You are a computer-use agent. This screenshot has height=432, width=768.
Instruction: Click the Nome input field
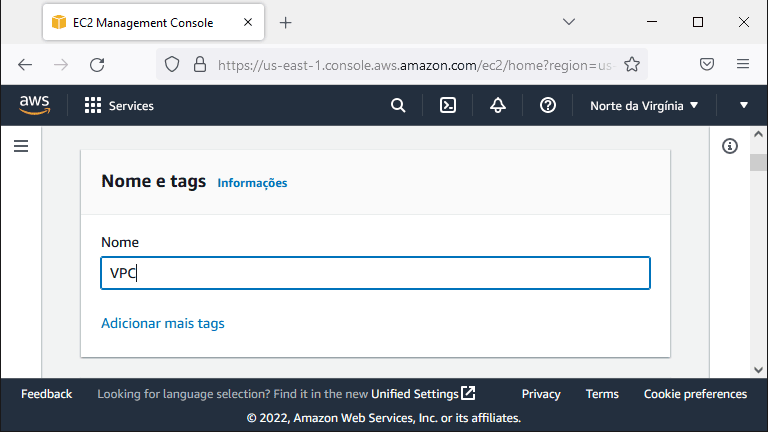tap(375, 273)
